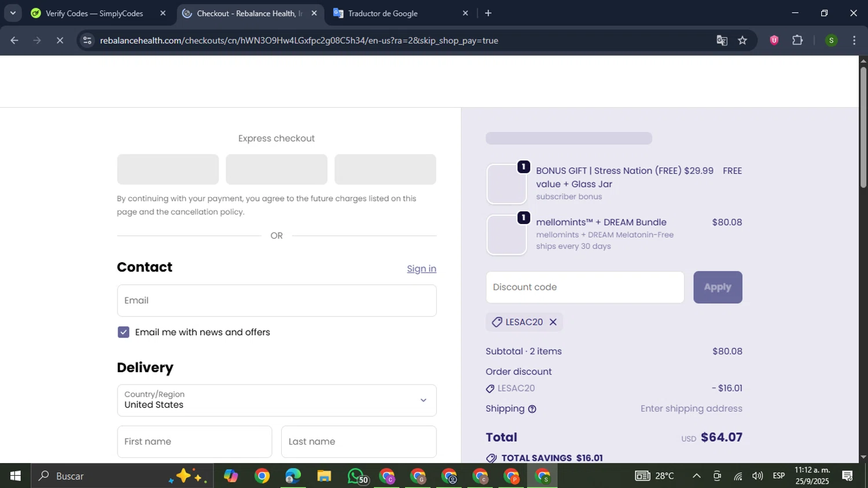
Task: Open the Windows Start menu
Action: coord(15,476)
